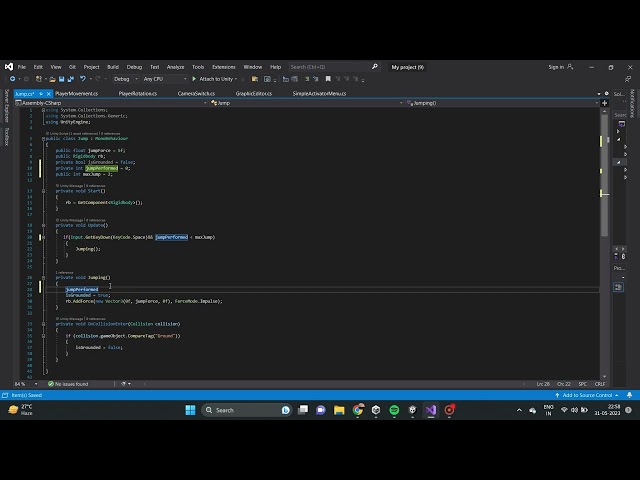Image resolution: width=640 pixels, height=480 pixels.
Task: Open the Extensions menu
Action: (224, 67)
